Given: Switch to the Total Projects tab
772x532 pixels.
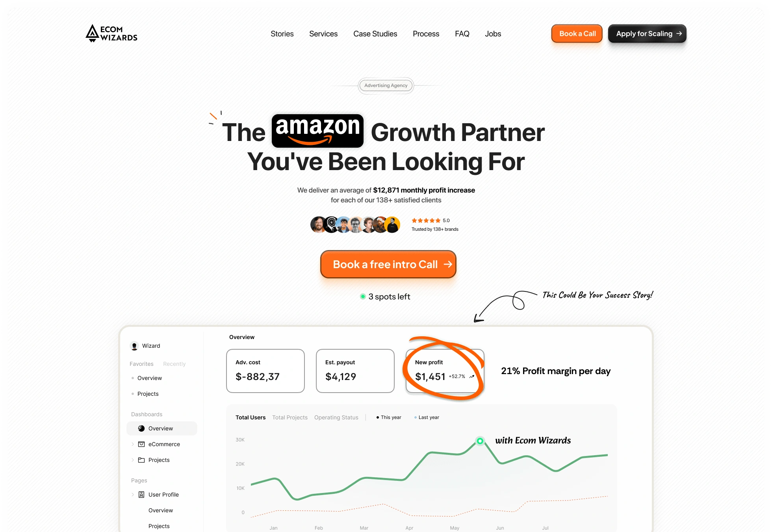Looking at the screenshot, I should (290, 417).
